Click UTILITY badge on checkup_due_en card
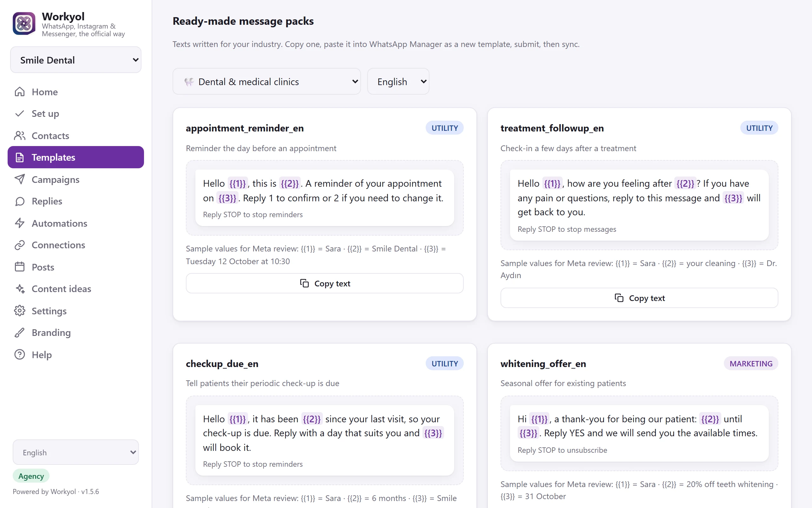The image size is (812, 508). click(445, 364)
